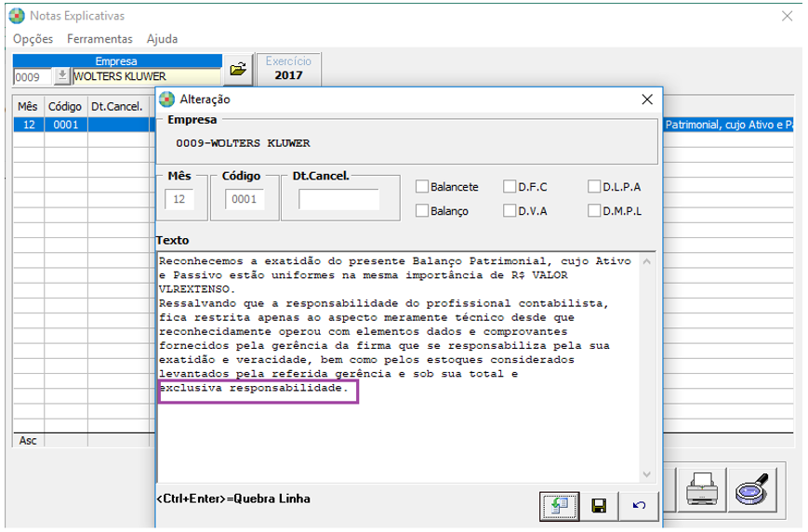Click the Código field showing 0001

(245, 199)
